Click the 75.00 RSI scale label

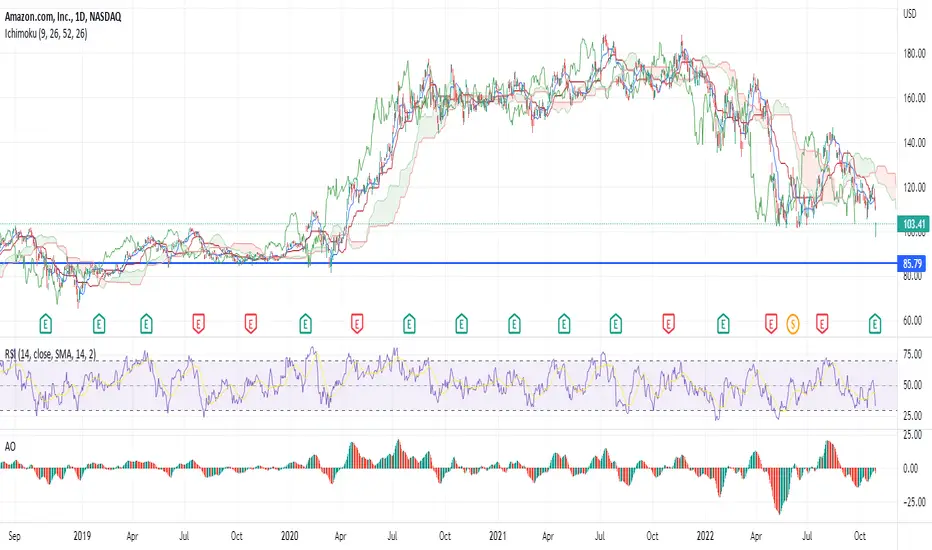[x=912, y=354]
